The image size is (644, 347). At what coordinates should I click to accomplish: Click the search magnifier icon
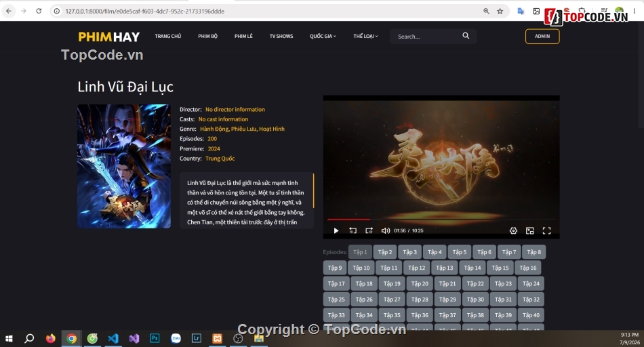466,36
